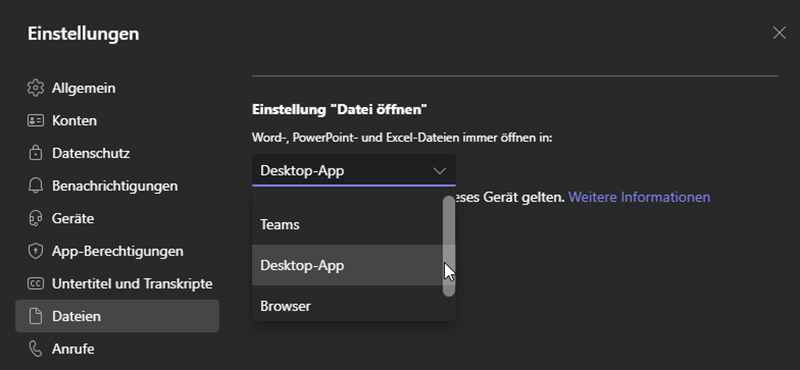Open the Weitere Informationen link

pyautogui.click(x=639, y=197)
